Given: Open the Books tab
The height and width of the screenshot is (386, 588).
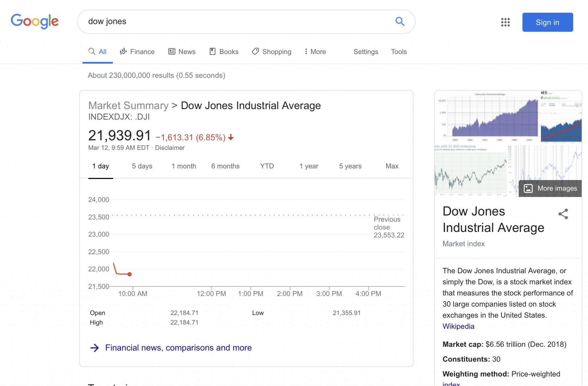Looking at the screenshot, I should [224, 52].
